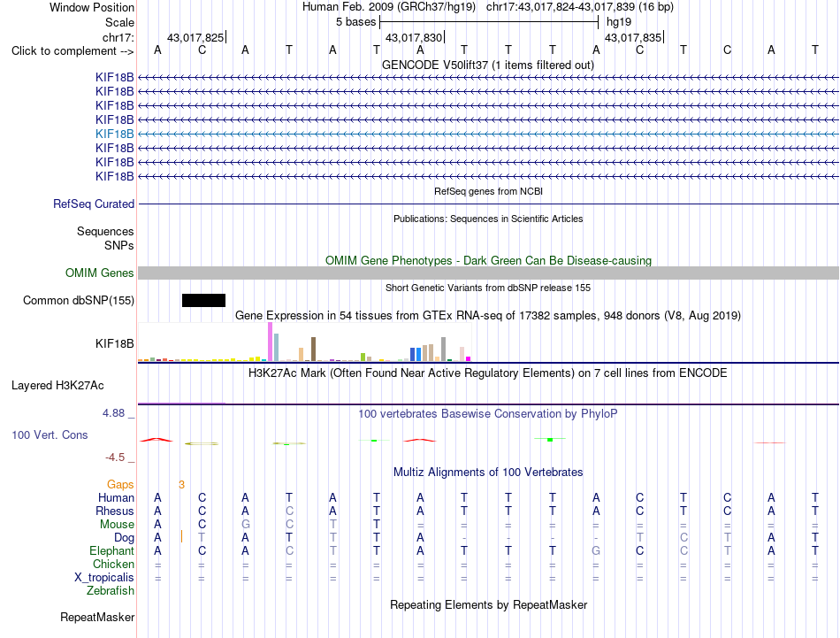Click the '5 bases' scale bar text

tap(356, 22)
